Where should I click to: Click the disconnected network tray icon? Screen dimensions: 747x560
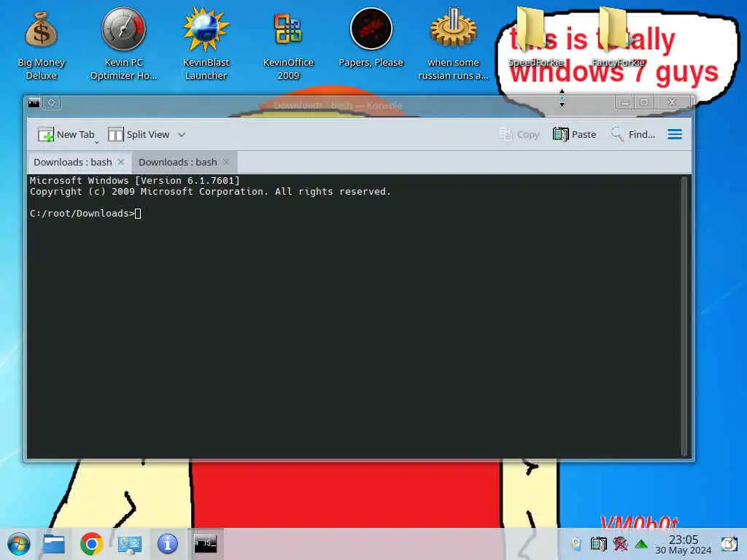tap(620, 544)
